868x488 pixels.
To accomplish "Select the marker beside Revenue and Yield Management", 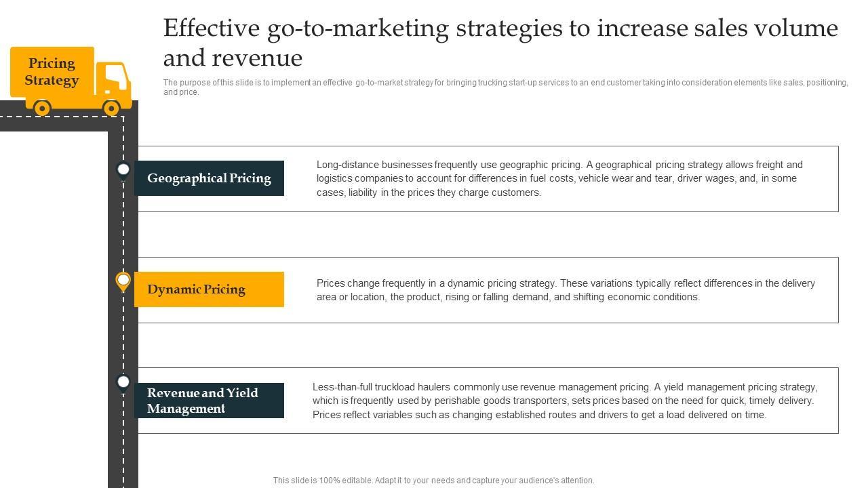I will 123,382.
